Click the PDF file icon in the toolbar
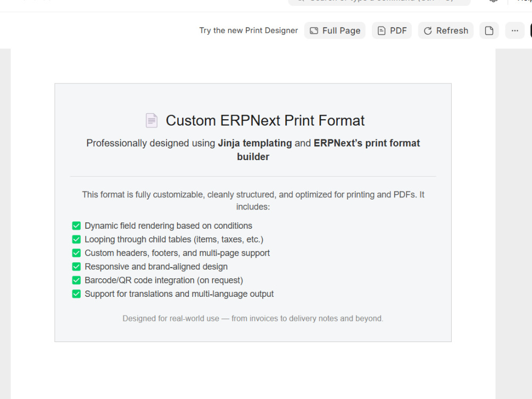Viewport: 532px width, 399px height. point(381,30)
